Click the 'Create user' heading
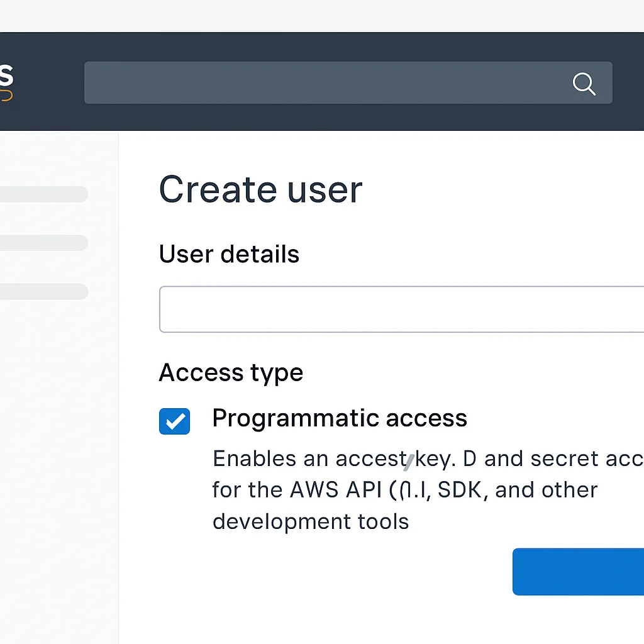The width and height of the screenshot is (644, 644). point(261,189)
